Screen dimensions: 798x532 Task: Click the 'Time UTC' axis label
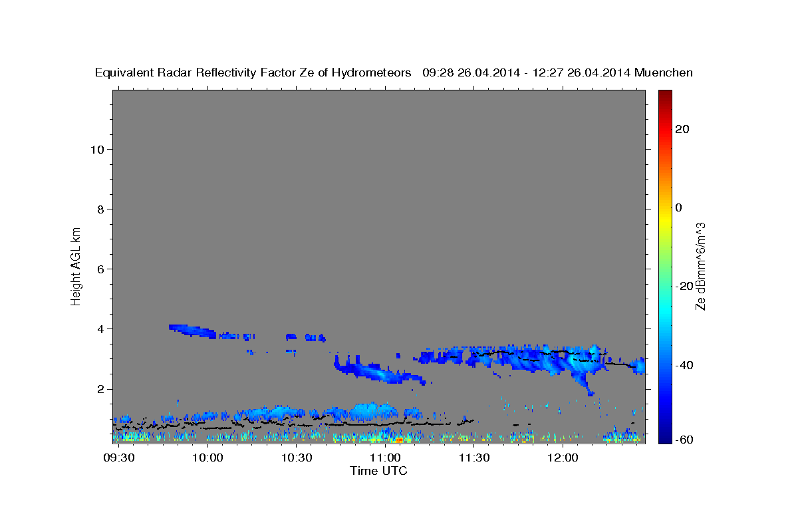(x=378, y=471)
